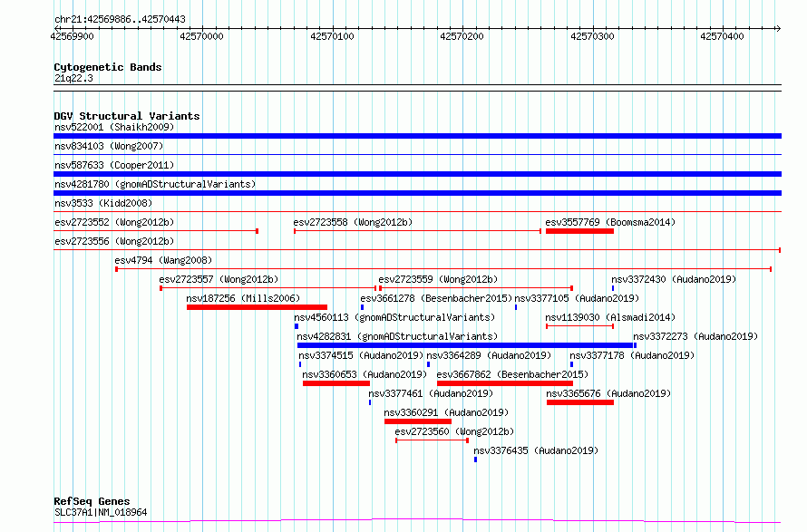Viewport: 807px width, 532px height.
Task: Select esv2723559 (Wong2012b) label
Action: pos(438,279)
